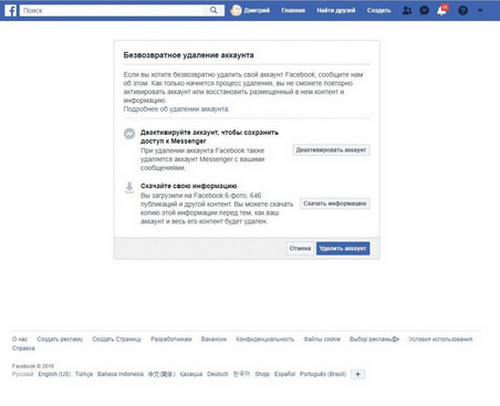
Task: Open the Файлы cookie footer link
Action: tap(322, 339)
